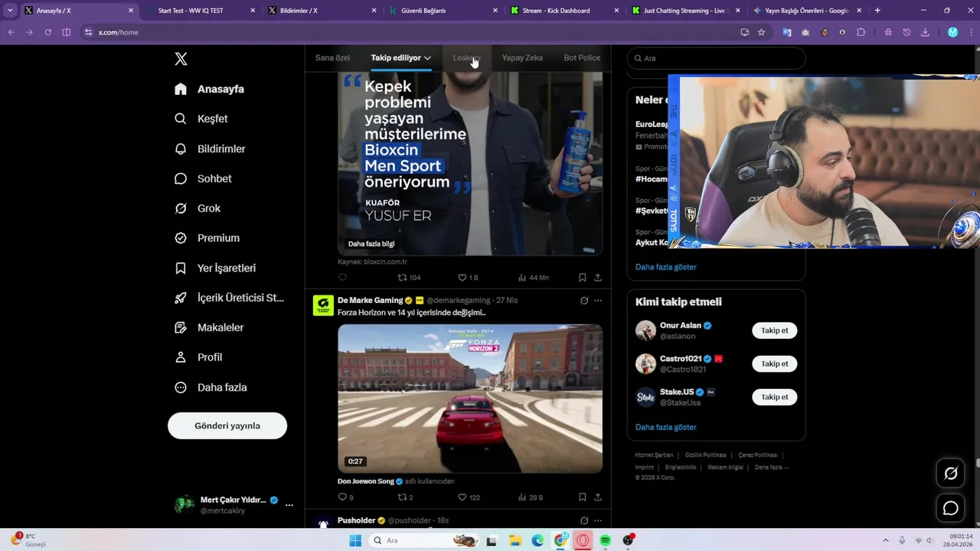Open Don Joewon Song profile link
Viewport: 980px width, 551px height.
366,481
